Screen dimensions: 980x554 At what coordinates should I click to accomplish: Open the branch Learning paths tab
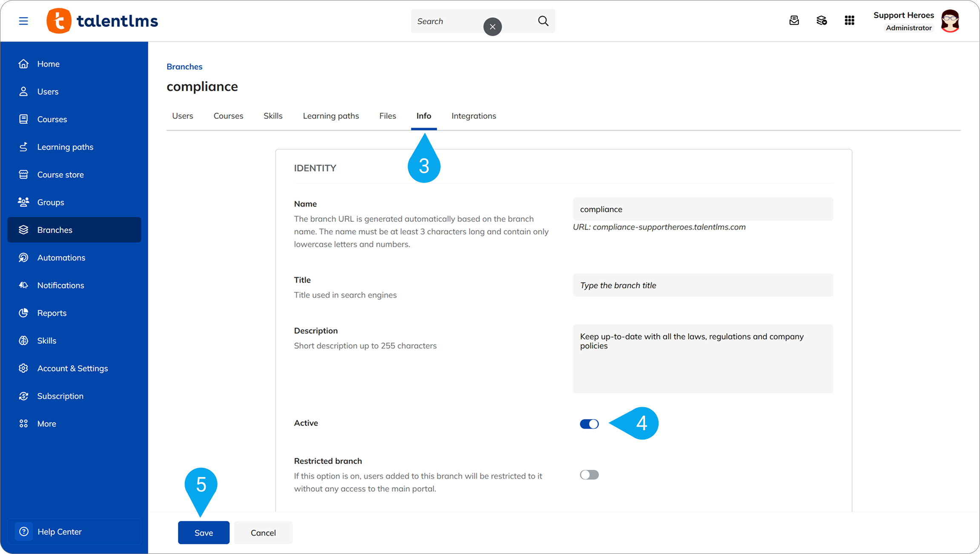[x=331, y=116]
